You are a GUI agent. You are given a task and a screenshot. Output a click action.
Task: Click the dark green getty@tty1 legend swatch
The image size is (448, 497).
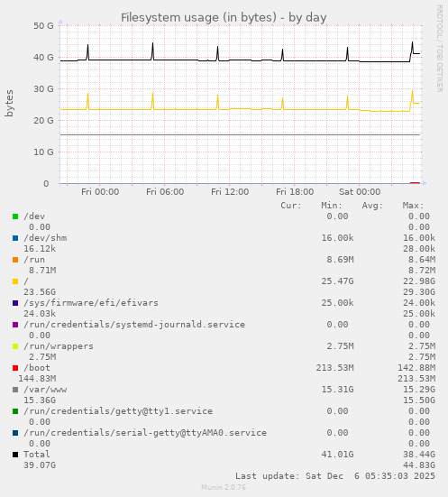(x=15, y=411)
